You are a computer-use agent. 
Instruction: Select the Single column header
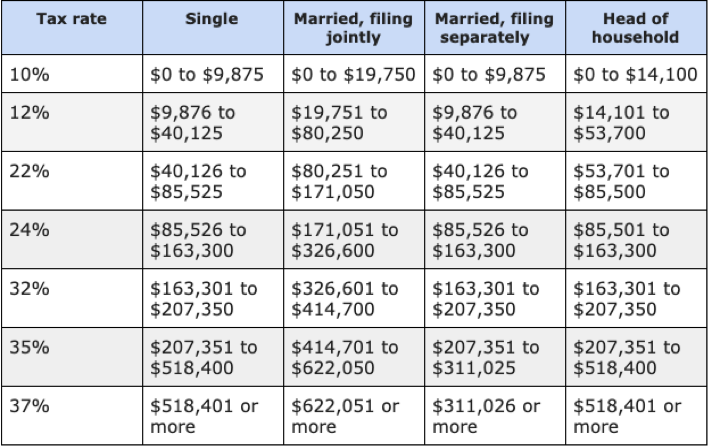(x=213, y=28)
